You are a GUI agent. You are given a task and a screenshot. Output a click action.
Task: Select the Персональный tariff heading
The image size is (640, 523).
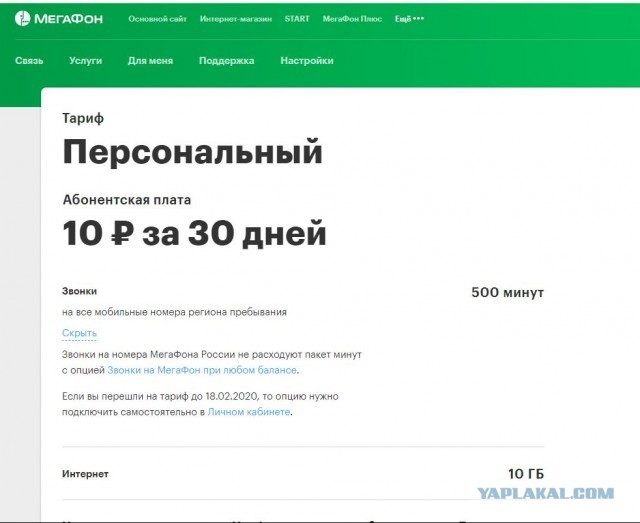(x=193, y=152)
